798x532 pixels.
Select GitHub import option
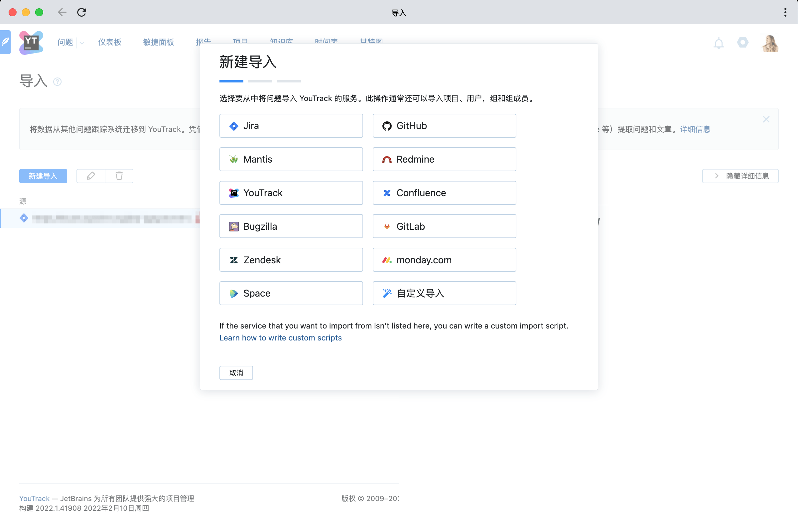[x=444, y=126]
